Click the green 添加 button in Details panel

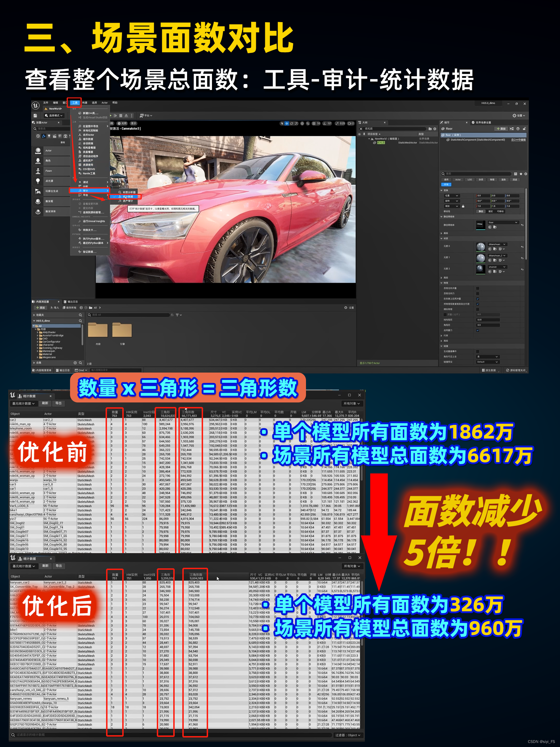pos(501,129)
